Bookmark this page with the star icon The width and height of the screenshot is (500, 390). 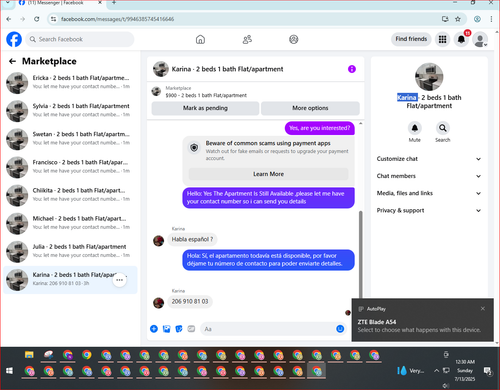point(458,19)
